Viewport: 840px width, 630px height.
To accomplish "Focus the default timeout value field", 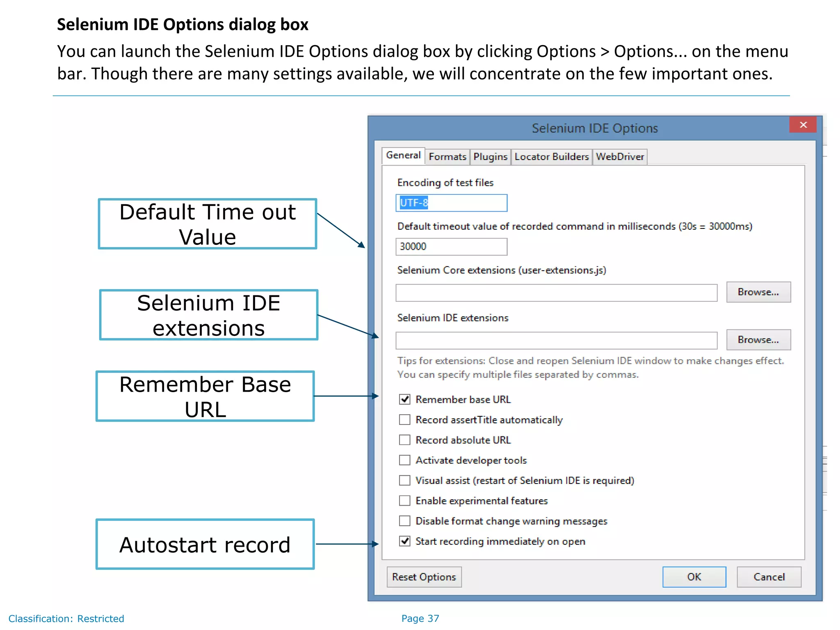I will (451, 247).
